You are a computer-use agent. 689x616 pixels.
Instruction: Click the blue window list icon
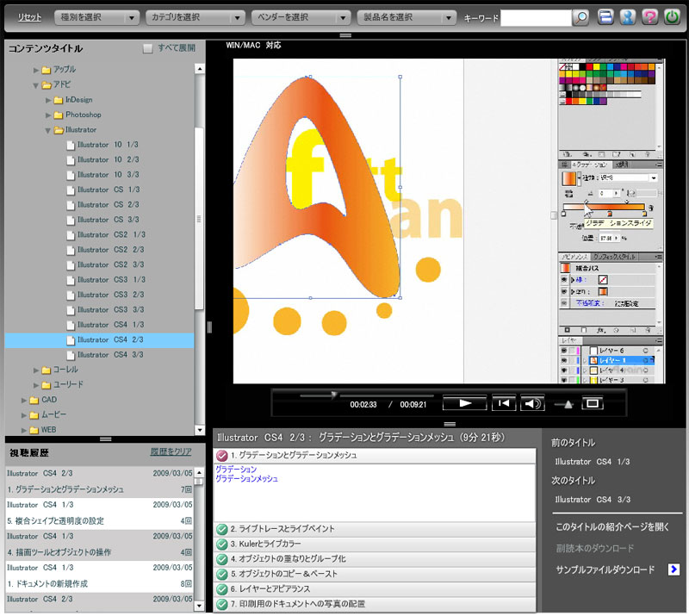click(x=607, y=17)
